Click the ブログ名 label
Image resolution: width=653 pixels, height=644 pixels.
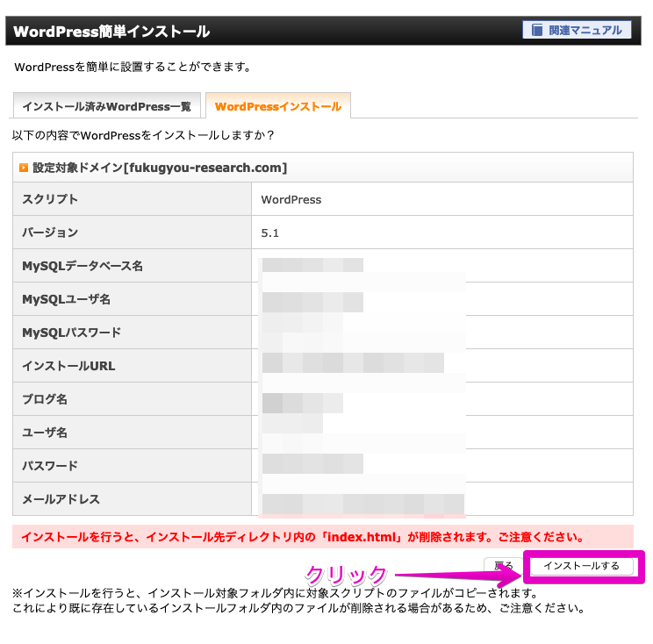(x=45, y=399)
